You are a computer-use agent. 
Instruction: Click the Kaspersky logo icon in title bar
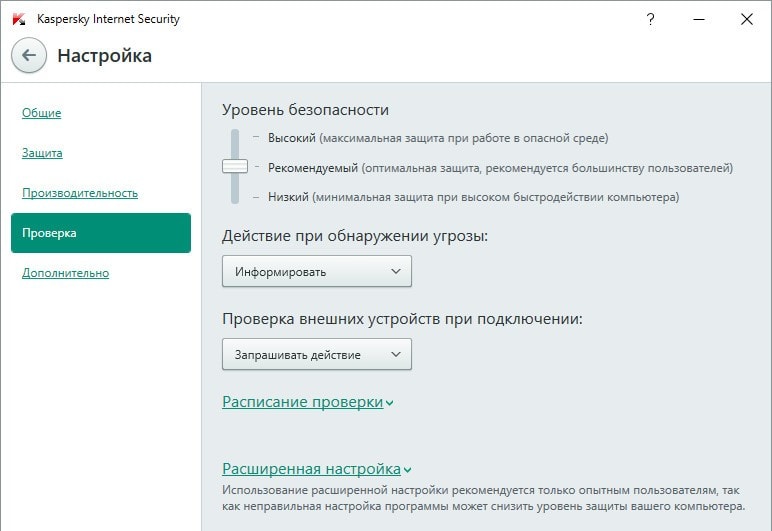click(19, 19)
